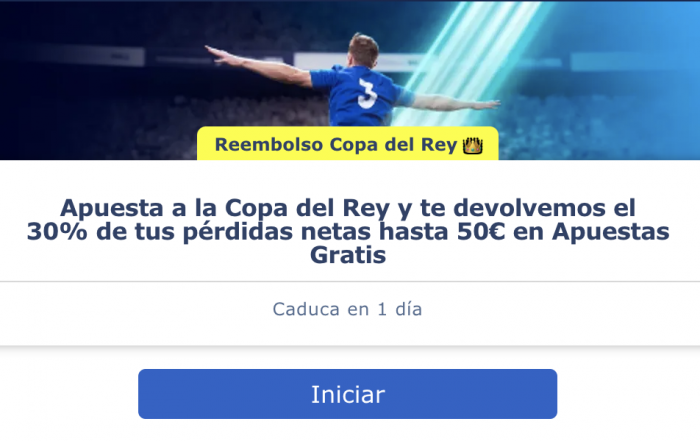Click the word Reembolso in yellow label
Screen dimensions: 700x441
point(269,145)
